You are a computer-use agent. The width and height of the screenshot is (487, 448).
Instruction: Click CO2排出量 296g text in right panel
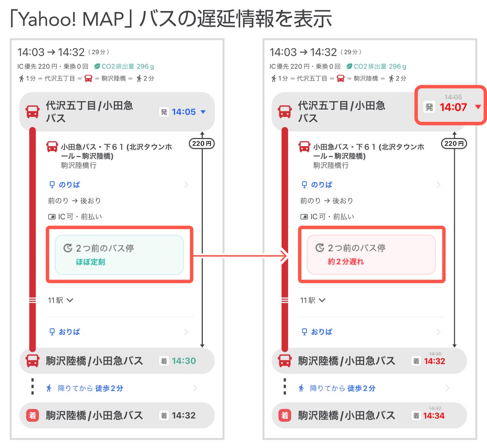point(380,66)
